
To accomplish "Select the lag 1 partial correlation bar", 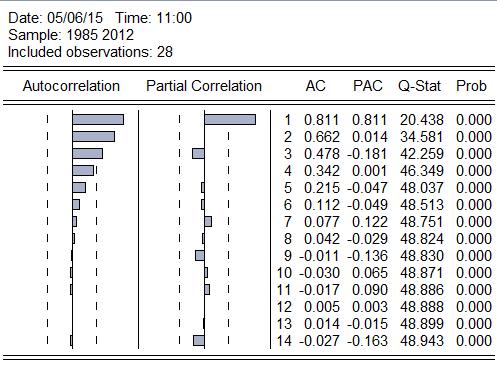I will [x=230, y=120].
